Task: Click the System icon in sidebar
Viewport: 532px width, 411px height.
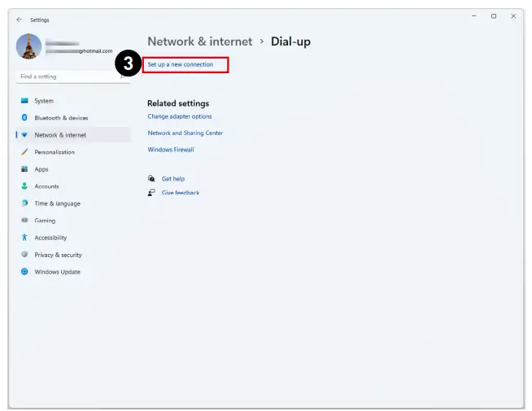Action: click(x=24, y=101)
